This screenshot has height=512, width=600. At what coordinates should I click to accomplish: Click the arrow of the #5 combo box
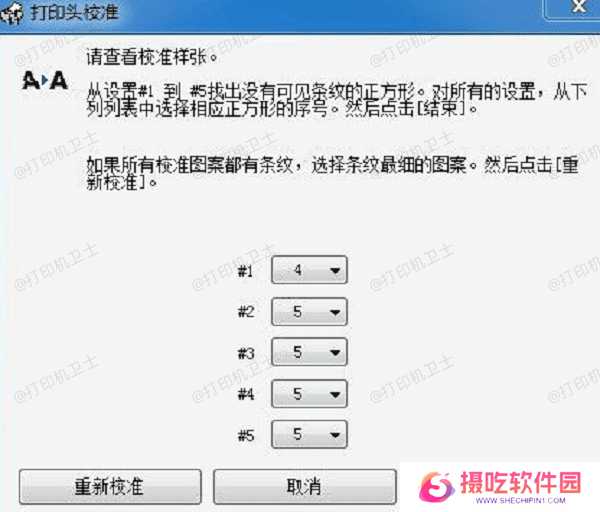335,435
